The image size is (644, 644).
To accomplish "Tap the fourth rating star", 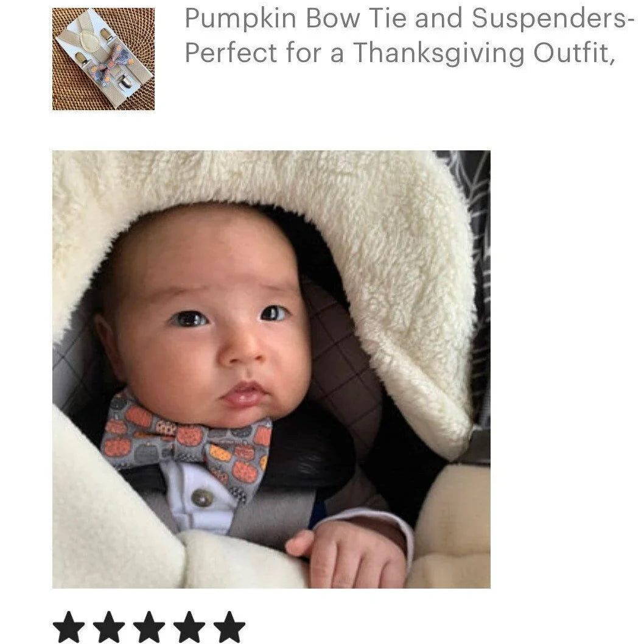I will [189, 627].
